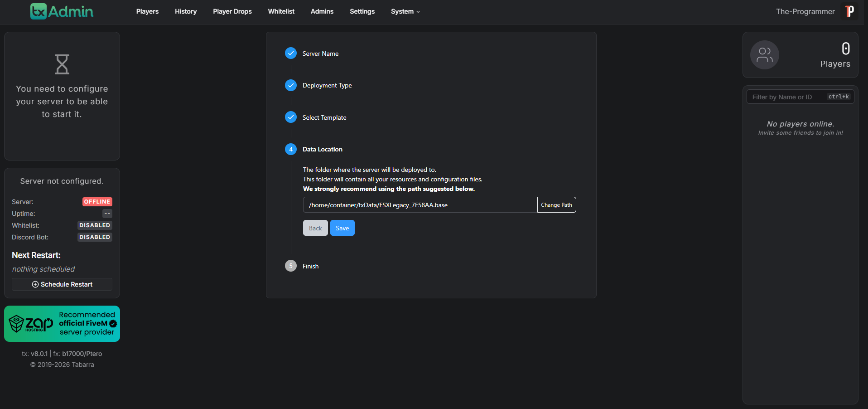
Task: Open the Players menu item
Action: tap(147, 11)
